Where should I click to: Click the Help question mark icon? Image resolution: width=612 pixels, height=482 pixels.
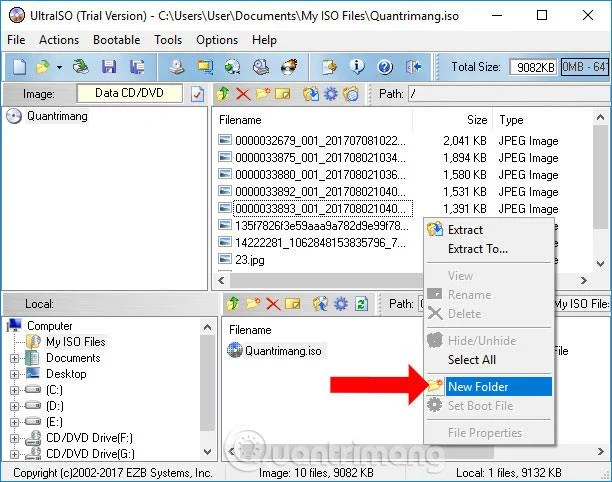tap(385, 67)
